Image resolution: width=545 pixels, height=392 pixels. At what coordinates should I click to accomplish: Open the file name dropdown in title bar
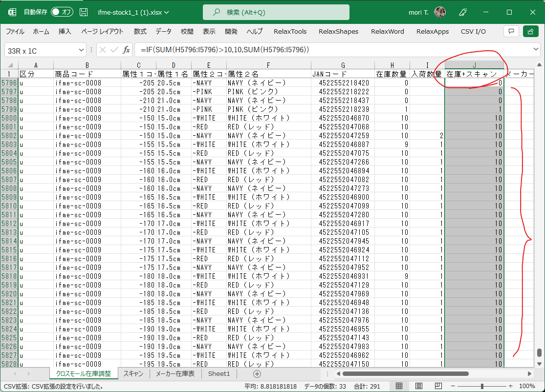tap(167, 12)
